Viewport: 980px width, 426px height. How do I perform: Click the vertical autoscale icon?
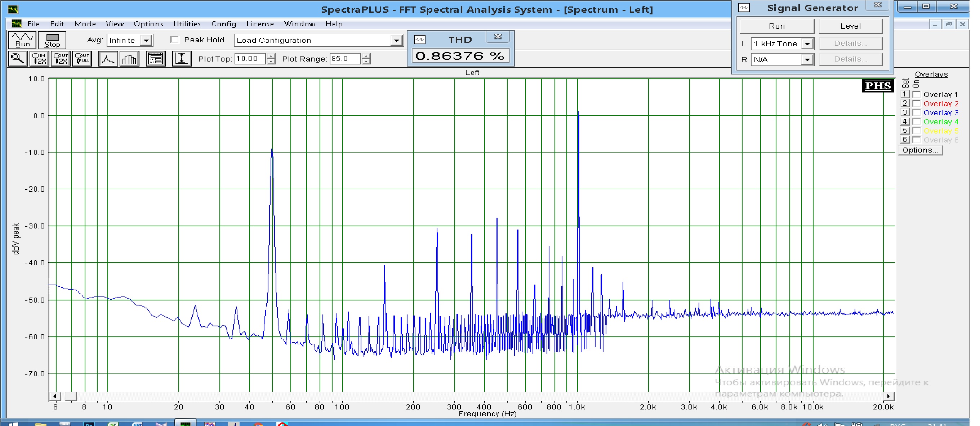[x=182, y=59]
